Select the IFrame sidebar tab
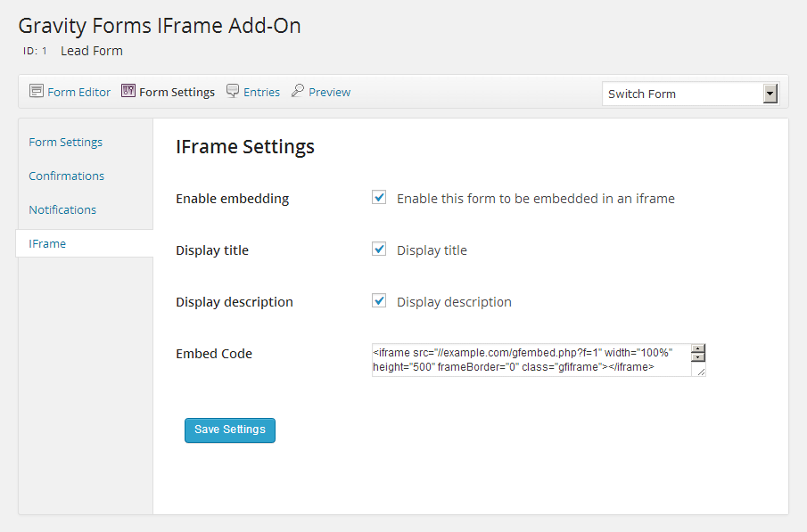The image size is (807, 532). [47, 243]
